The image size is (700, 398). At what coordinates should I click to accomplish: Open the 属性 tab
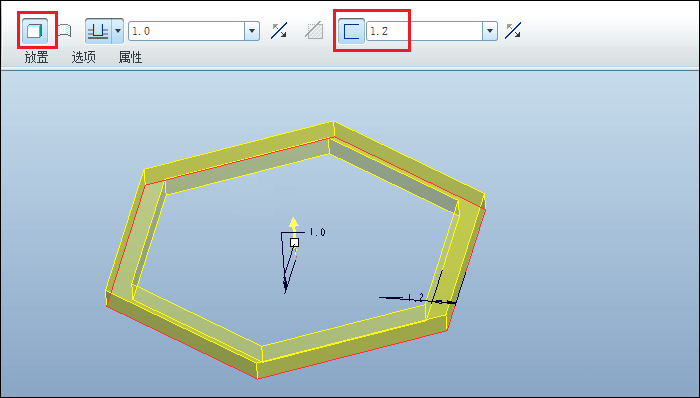pos(130,57)
